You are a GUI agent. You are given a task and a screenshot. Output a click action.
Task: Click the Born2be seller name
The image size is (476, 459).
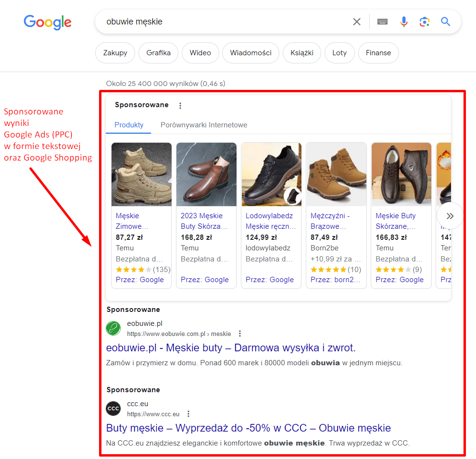325,248
